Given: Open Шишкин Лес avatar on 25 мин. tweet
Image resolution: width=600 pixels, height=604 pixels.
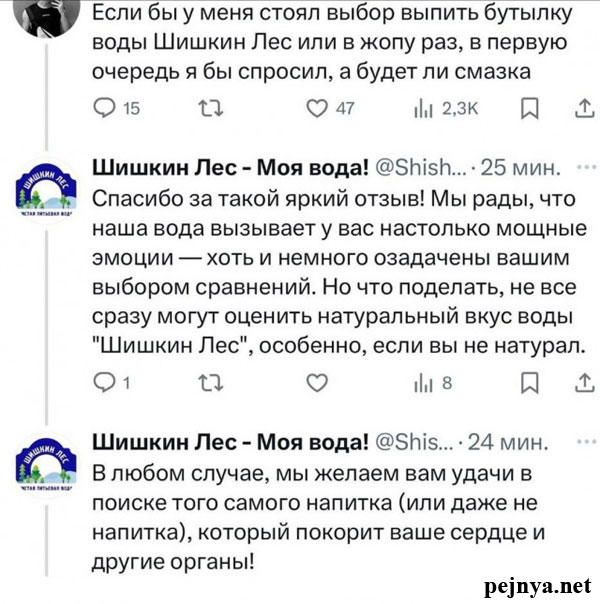Looking at the screenshot, I should pos(45,188).
